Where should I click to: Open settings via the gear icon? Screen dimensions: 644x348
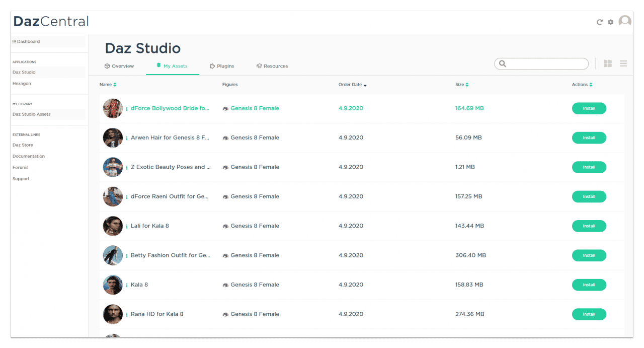[x=610, y=22]
